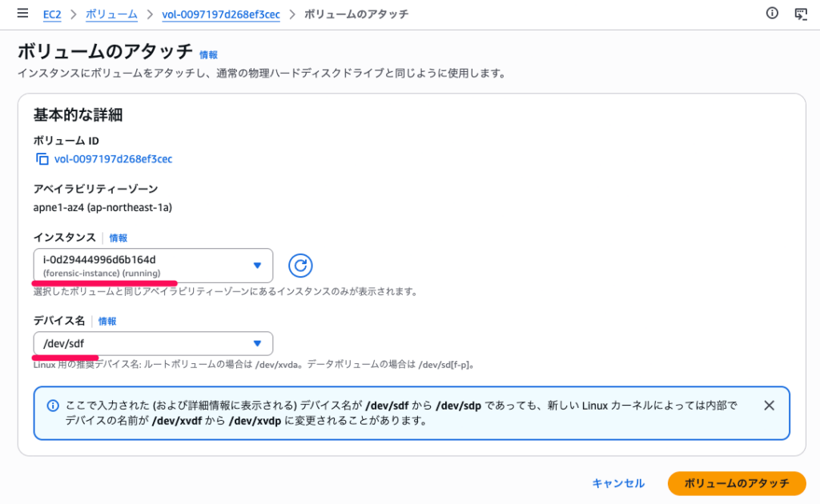Open 情報 link next to インスタンス
Image resolution: width=820 pixels, height=504 pixels.
[x=118, y=238]
